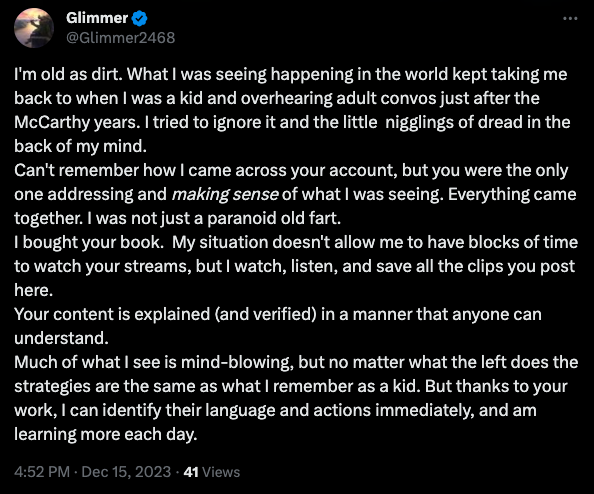Click the 4:52 PM timestamp
Viewport: 594px width, 494px height.
tap(42, 472)
